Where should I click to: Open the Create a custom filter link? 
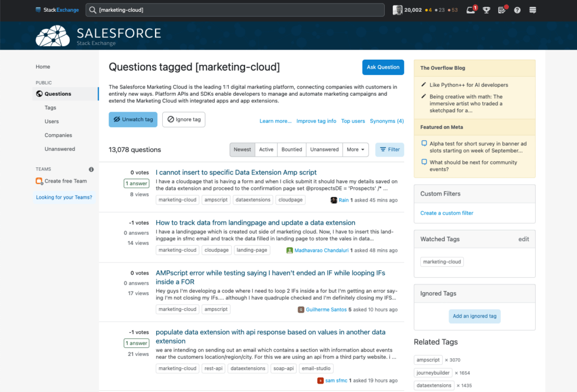pyautogui.click(x=447, y=213)
